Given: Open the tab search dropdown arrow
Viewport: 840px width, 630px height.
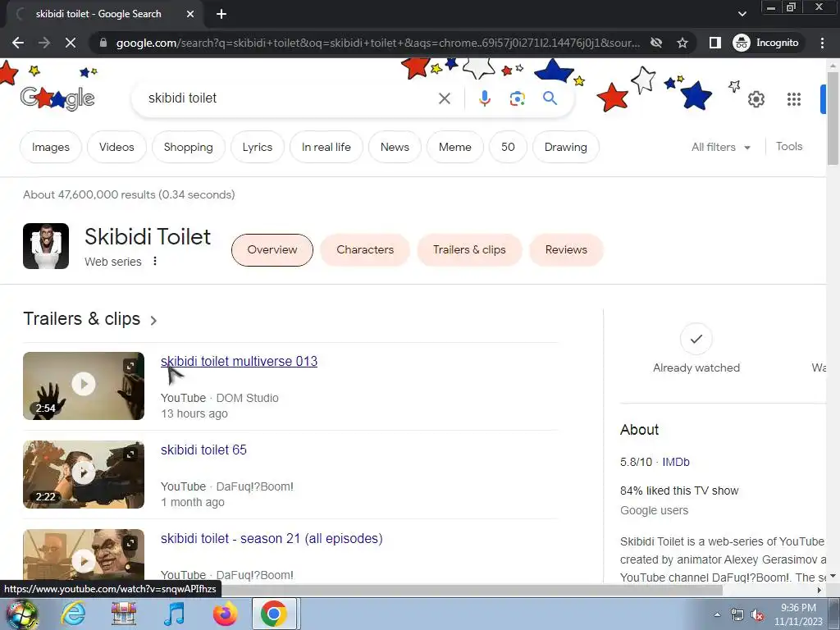Looking at the screenshot, I should point(742,14).
